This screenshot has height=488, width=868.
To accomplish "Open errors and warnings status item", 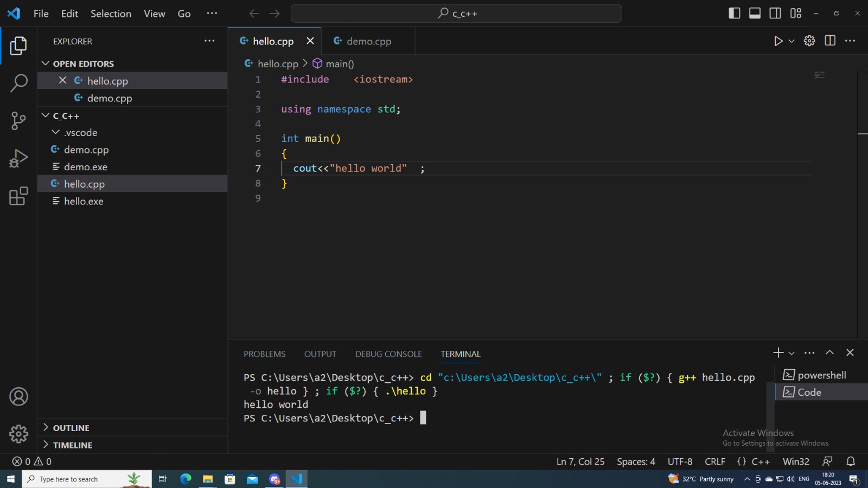I will 32,461.
